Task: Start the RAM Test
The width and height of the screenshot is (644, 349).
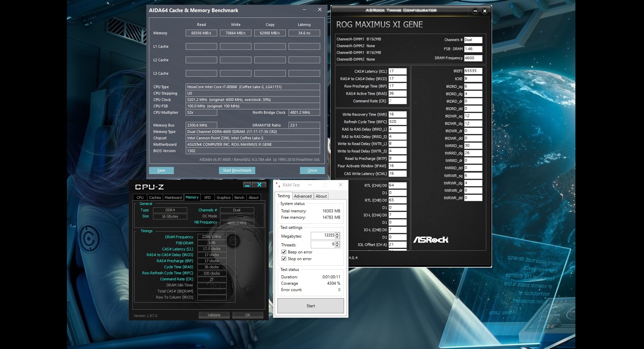Action: (310, 306)
